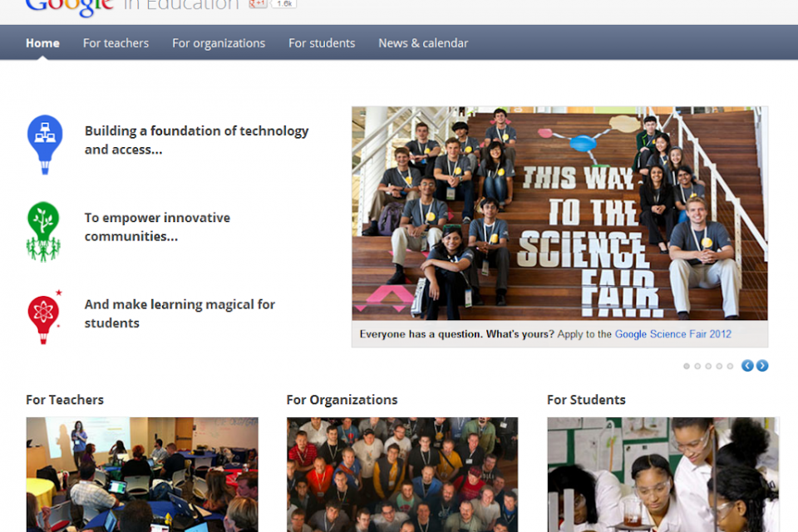Screen dimensions: 798x532
Task: Select the second slideshow dot
Action: [697, 366]
